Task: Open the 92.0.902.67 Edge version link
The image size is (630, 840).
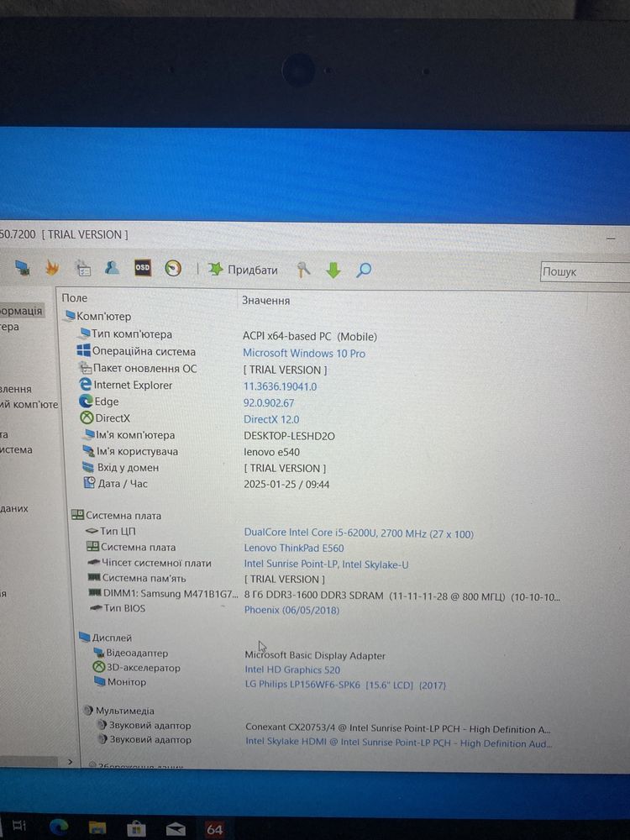Action: click(x=269, y=403)
